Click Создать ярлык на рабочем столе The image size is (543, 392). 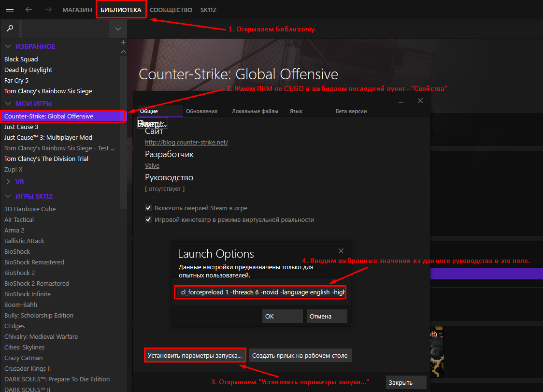tap(300, 355)
